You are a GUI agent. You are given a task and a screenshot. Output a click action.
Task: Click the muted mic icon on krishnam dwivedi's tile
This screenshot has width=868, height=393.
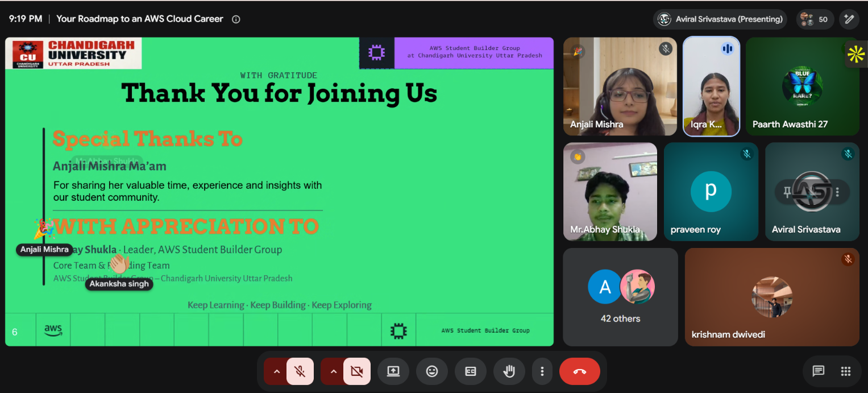tap(848, 259)
